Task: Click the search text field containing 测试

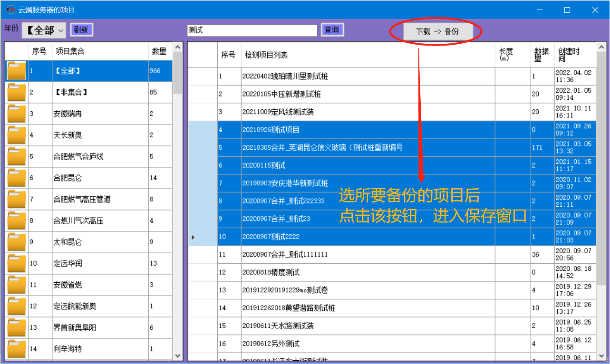Action: coord(252,30)
